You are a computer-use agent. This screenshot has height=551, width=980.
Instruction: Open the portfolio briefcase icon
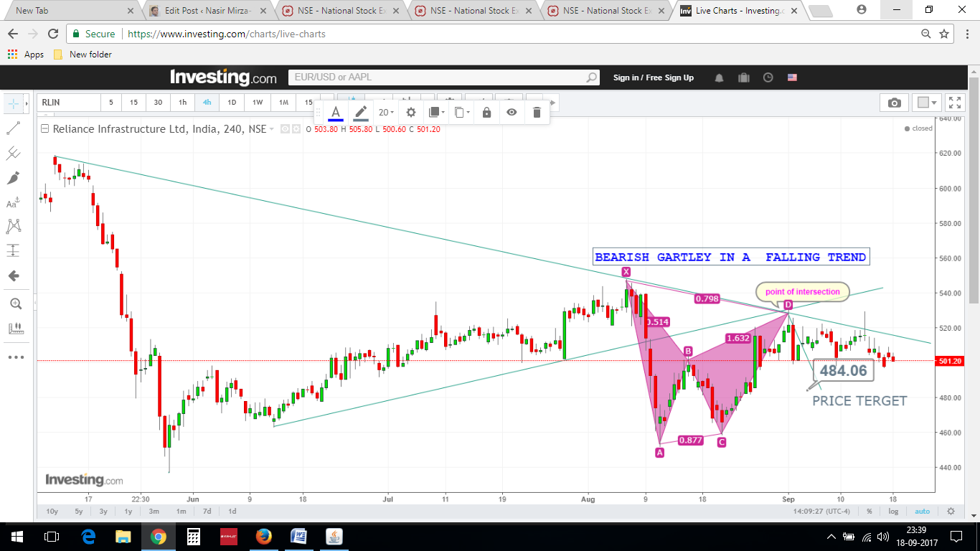(743, 77)
